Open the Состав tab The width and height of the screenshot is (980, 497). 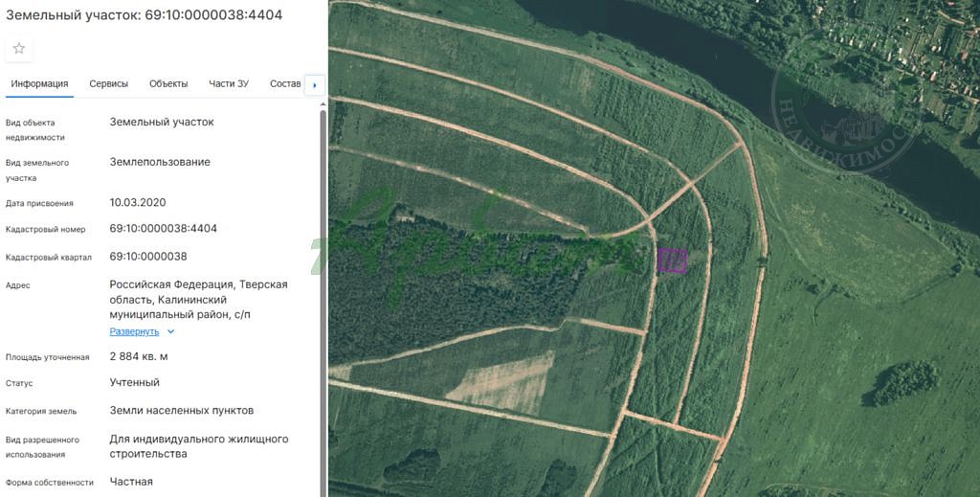point(285,84)
